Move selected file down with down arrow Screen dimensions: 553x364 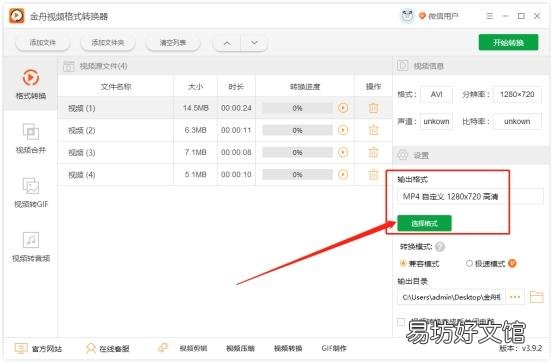[254, 43]
